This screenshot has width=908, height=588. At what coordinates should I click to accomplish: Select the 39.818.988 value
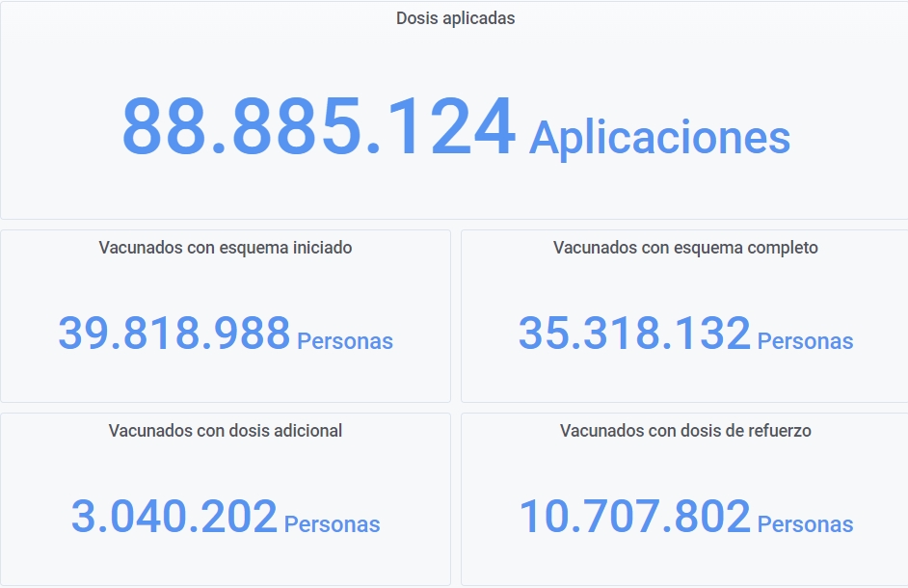[x=174, y=334]
